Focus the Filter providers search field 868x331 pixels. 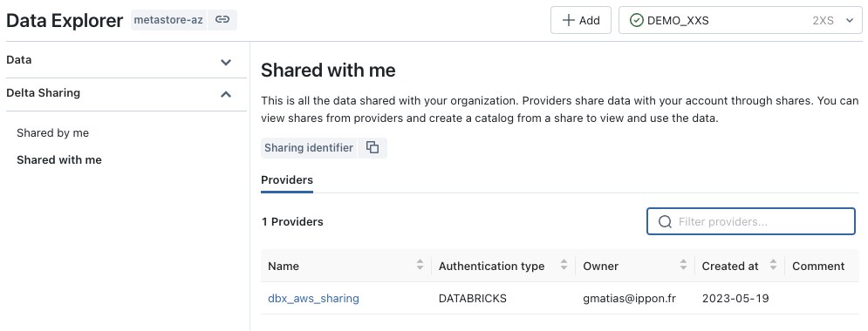pos(751,221)
